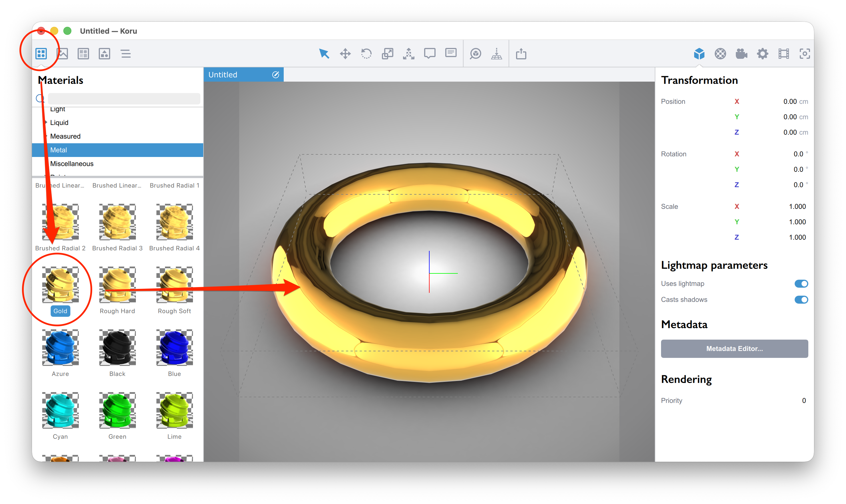Select the arrow selection tool
This screenshot has width=846, height=504.
click(324, 54)
